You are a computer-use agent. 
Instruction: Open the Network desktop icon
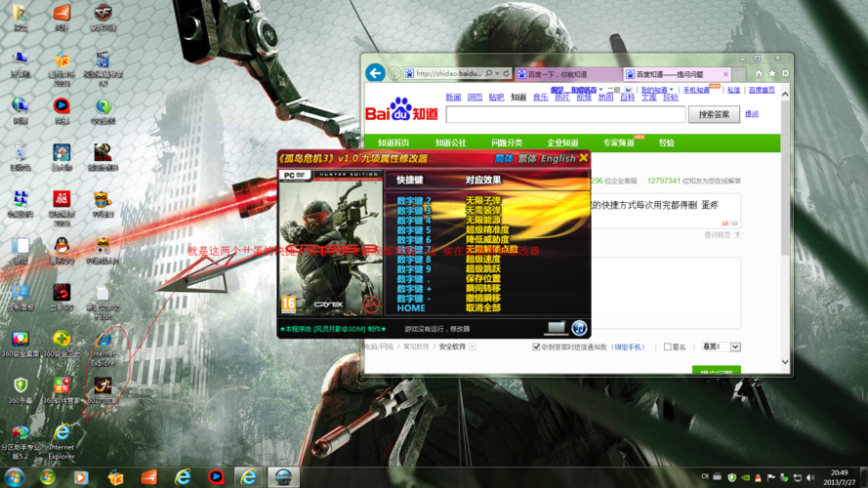tap(21, 110)
